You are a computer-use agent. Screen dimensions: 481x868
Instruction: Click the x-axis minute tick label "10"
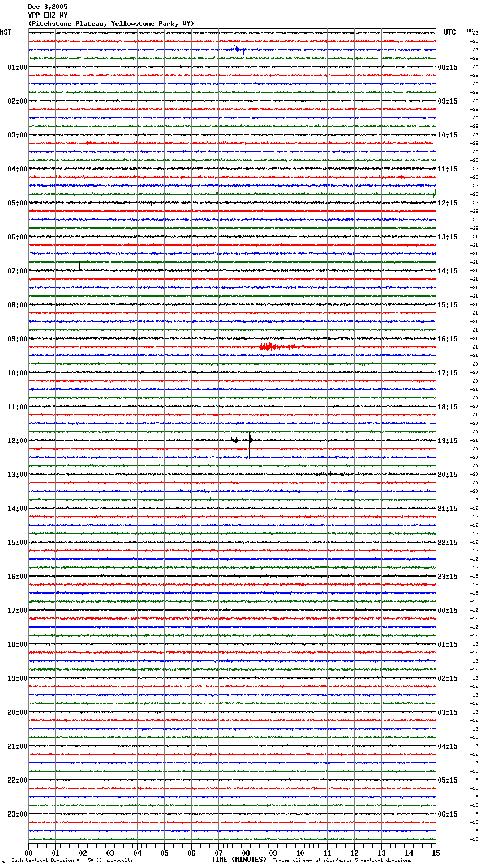pos(300,853)
